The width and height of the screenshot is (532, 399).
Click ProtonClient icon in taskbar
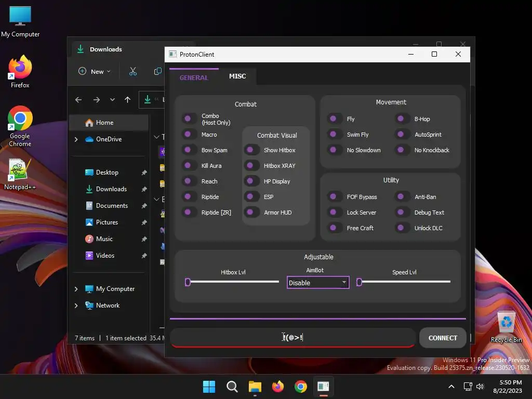point(323,387)
